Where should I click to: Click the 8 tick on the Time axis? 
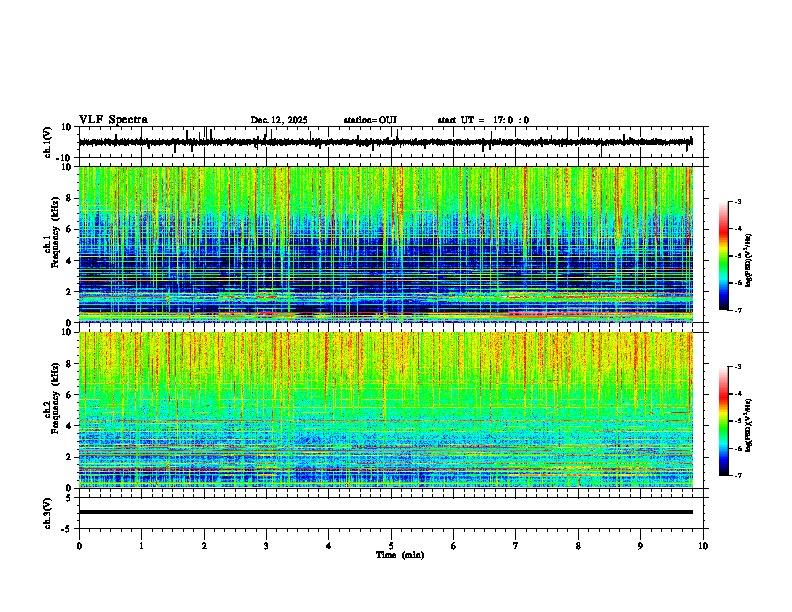[x=578, y=546]
